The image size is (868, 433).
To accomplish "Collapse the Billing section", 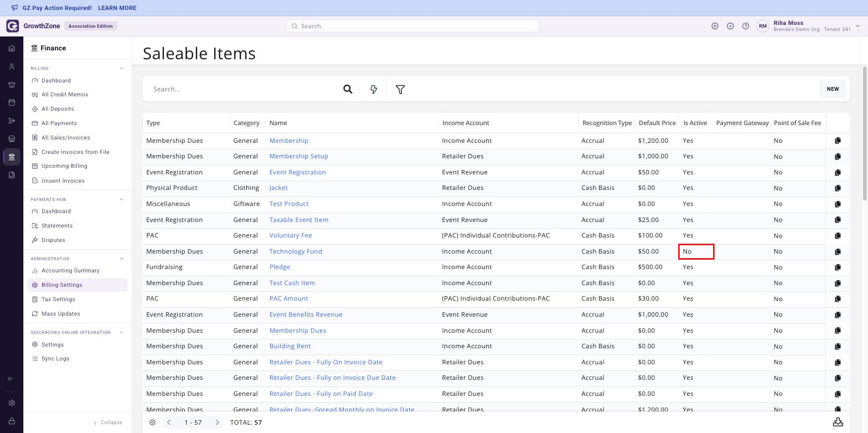I will [122, 69].
